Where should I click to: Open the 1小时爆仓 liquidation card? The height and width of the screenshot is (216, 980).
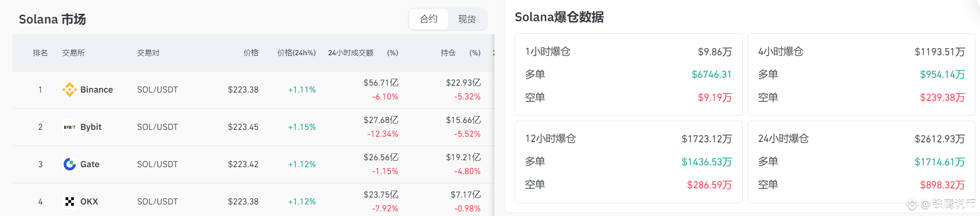(x=629, y=74)
